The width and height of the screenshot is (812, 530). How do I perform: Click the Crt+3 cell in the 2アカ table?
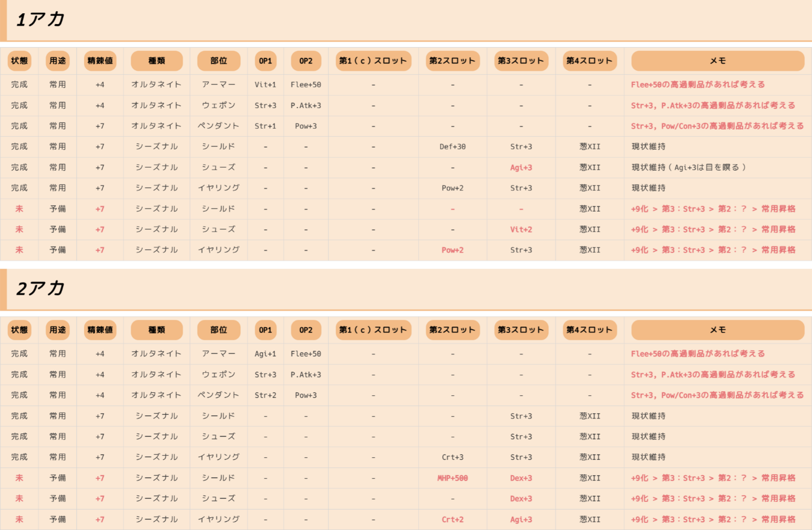point(452,457)
